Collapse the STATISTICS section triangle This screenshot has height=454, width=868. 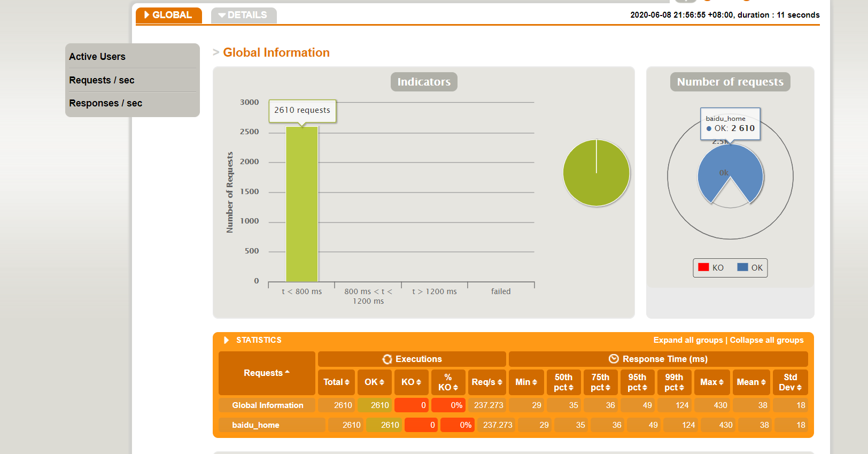point(226,340)
